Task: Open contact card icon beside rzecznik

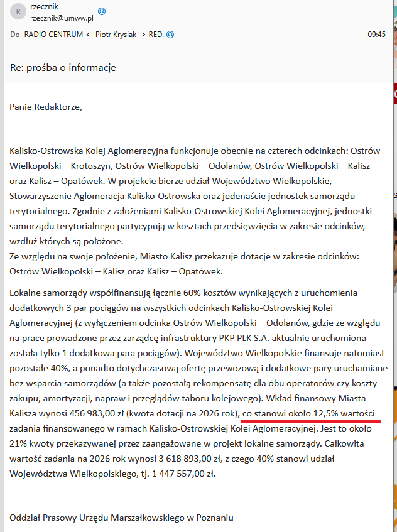Action: (102, 11)
